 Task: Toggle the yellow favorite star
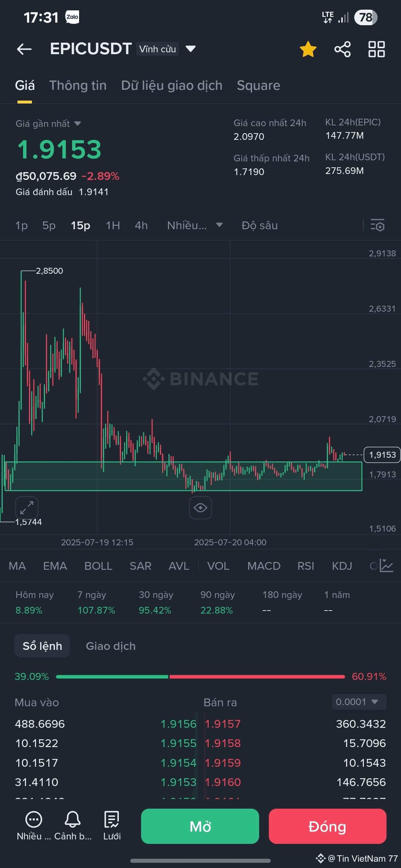coord(308,49)
